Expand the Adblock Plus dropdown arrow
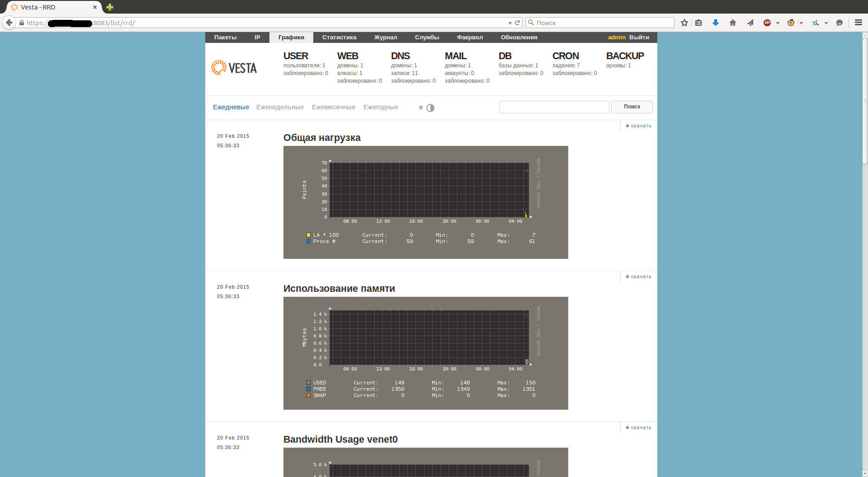The image size is (868, 477). (x=778, y=23)
